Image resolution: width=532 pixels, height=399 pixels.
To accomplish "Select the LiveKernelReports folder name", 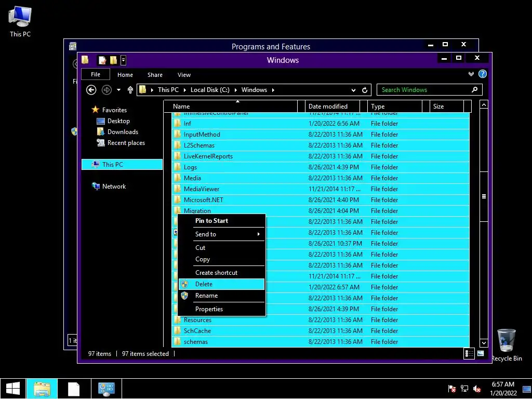I will pos(208,156).
